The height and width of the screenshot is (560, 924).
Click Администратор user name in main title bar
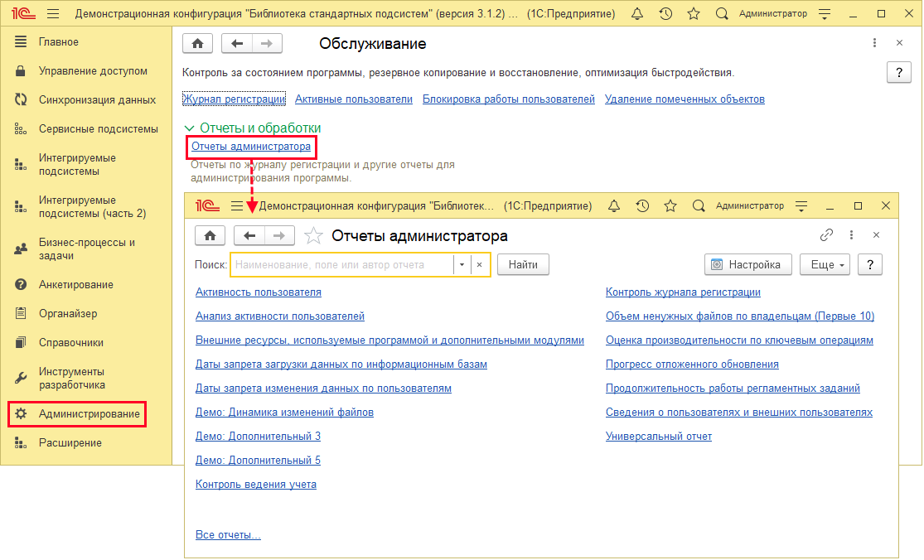tap(773, 13)
